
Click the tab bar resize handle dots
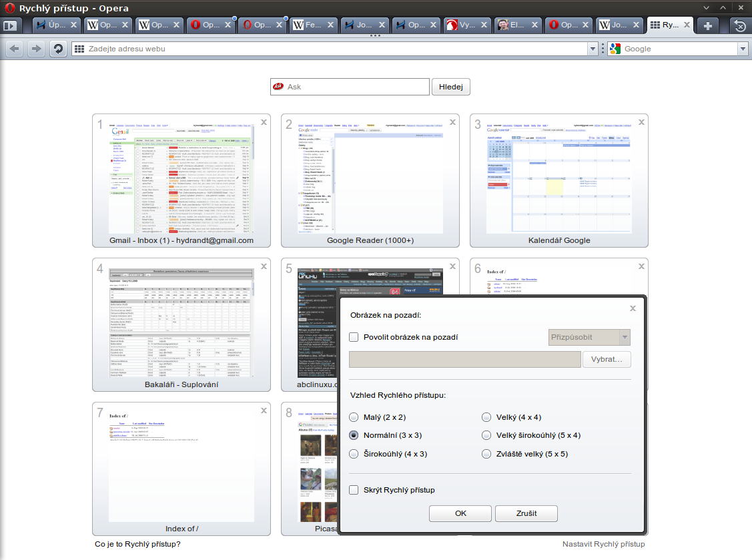tap(375, 35)
